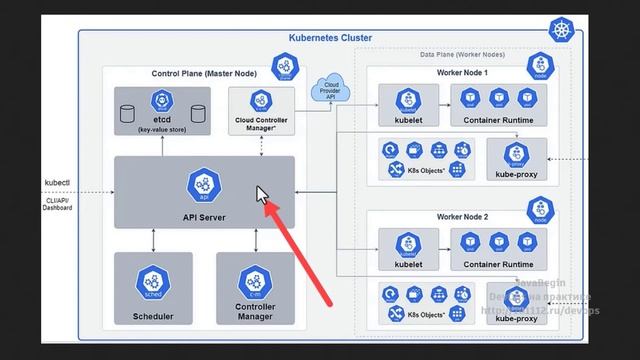Click the database cylinder left of etcd
The height and width of the screenshot is (360, 640).
(x=127, y=114)
